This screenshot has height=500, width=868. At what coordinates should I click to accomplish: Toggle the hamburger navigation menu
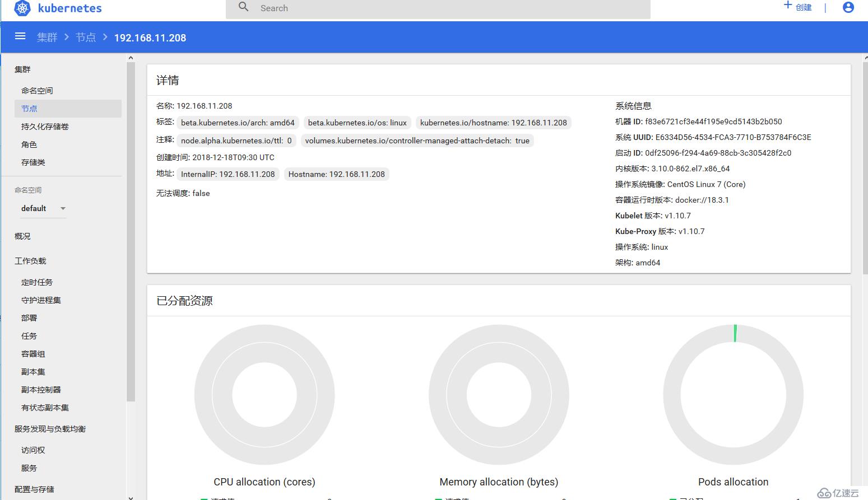coord(20,36)
